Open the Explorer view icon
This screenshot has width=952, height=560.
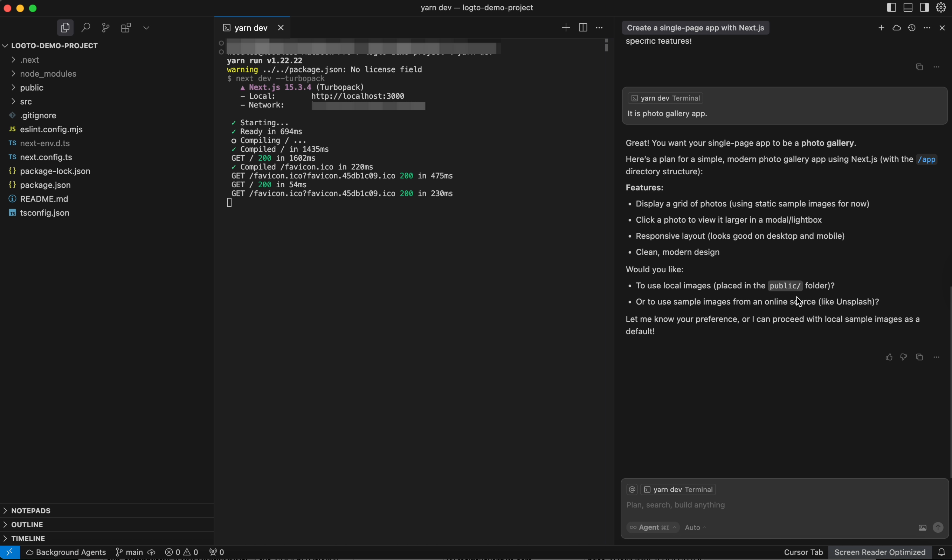coord(65,28)
